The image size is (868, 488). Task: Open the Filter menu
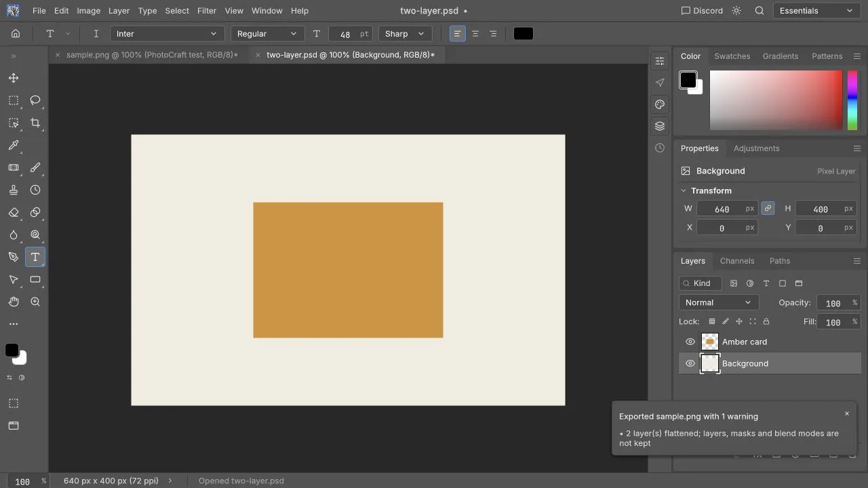coord(207,11)
